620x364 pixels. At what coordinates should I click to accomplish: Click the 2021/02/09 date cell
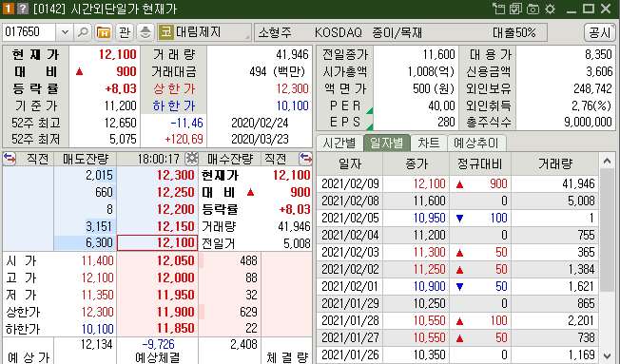350,183
